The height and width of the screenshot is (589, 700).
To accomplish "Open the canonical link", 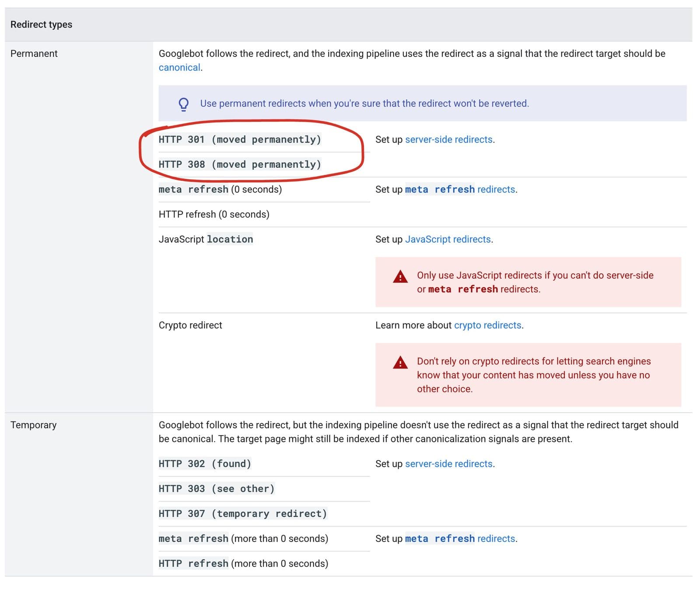I will tap(179, 67).
